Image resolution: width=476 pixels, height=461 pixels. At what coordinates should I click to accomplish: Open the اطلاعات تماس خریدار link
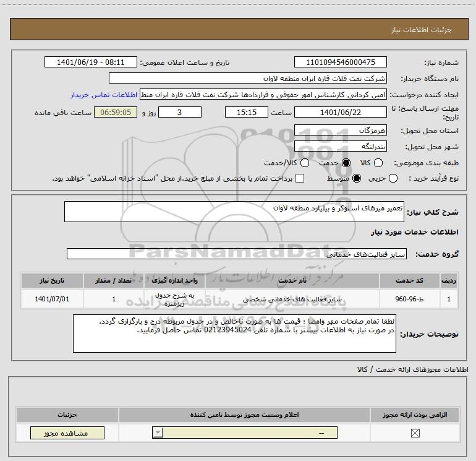[104, 95]
